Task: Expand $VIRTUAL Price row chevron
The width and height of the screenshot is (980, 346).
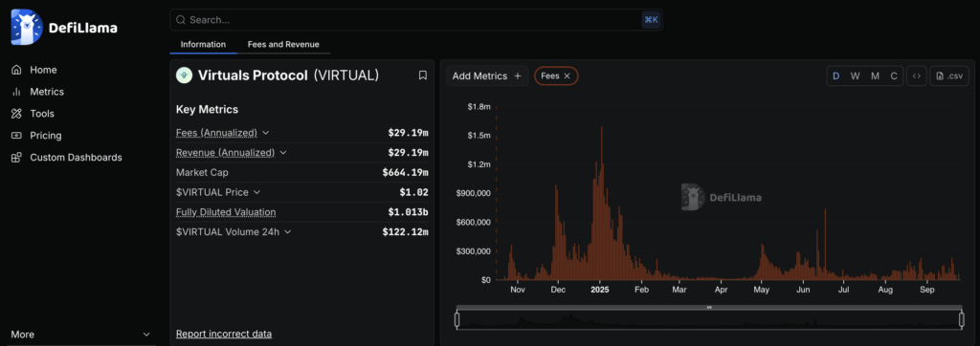Action: [256, 192]
